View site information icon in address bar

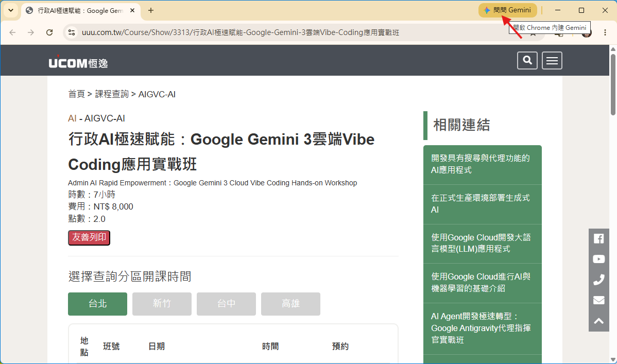click(x=72, y=32)
